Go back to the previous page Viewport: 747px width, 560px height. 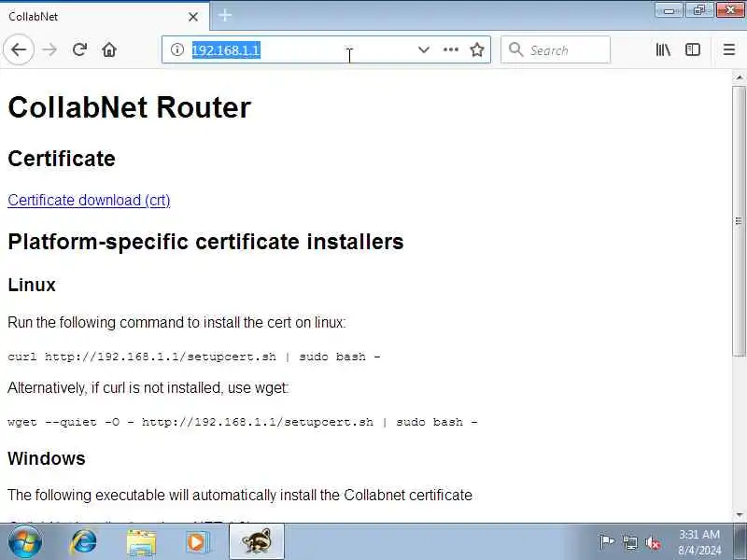pyautogui.click(x=19, y=49)
